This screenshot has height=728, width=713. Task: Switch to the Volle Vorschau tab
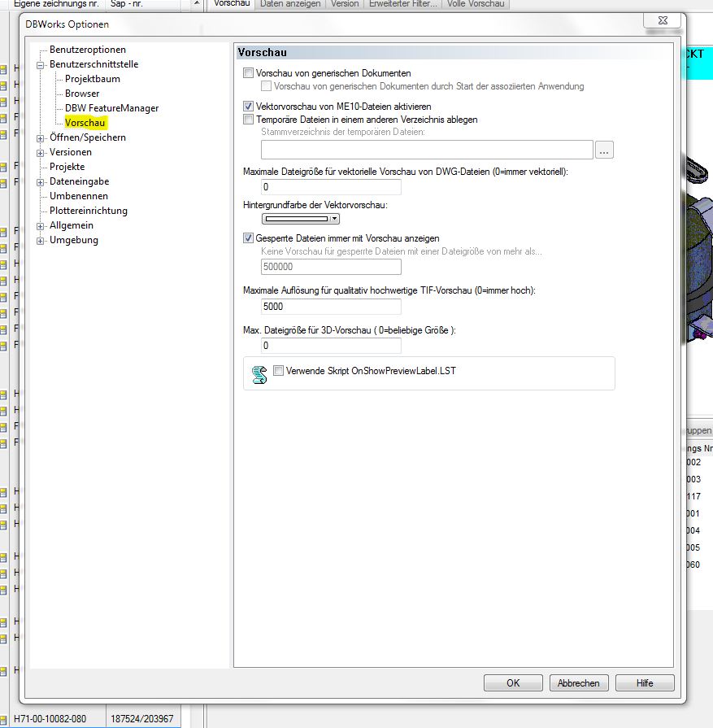(x=476, y=4)
